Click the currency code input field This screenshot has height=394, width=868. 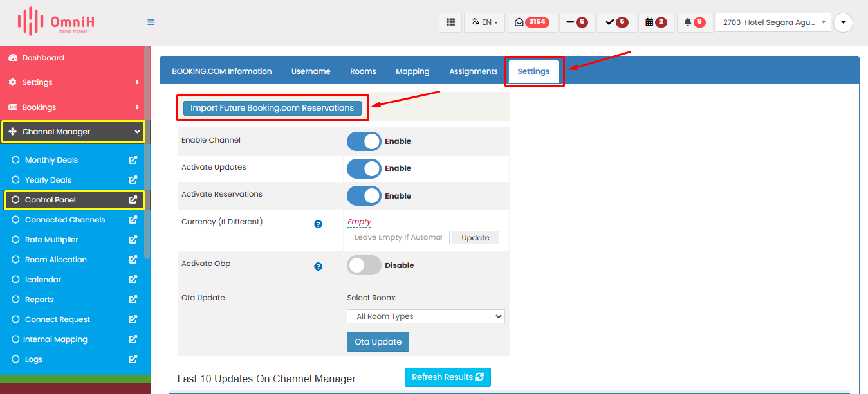tap(398, 238)
